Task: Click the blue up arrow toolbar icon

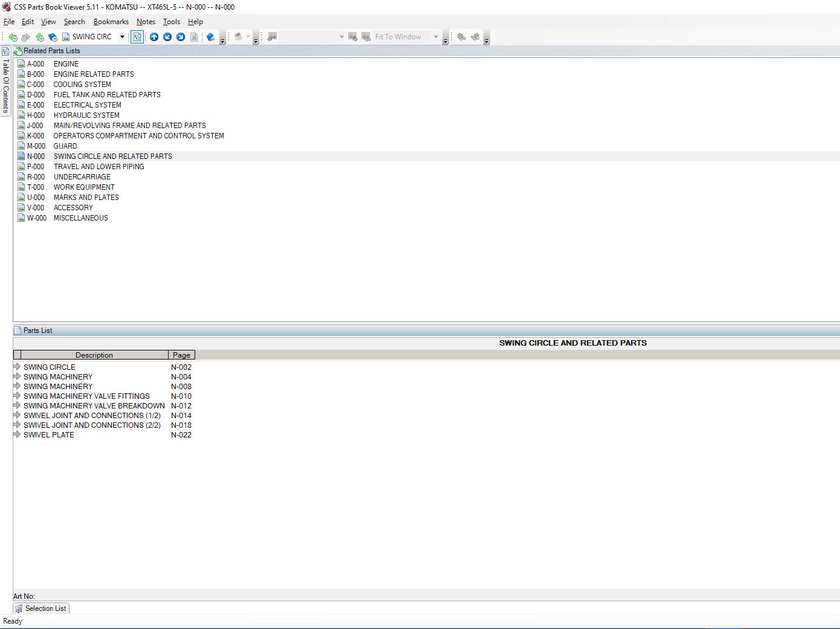Action: (x=154, y=37)
